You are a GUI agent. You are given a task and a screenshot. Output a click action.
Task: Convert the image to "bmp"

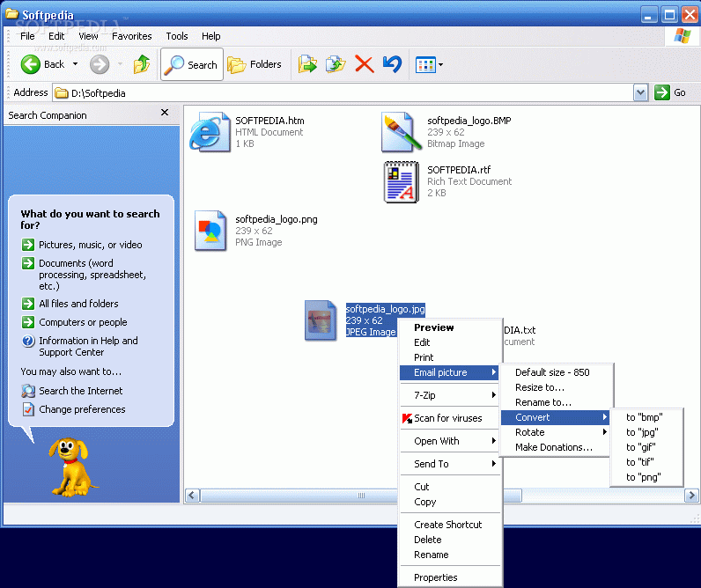(646, 417)
